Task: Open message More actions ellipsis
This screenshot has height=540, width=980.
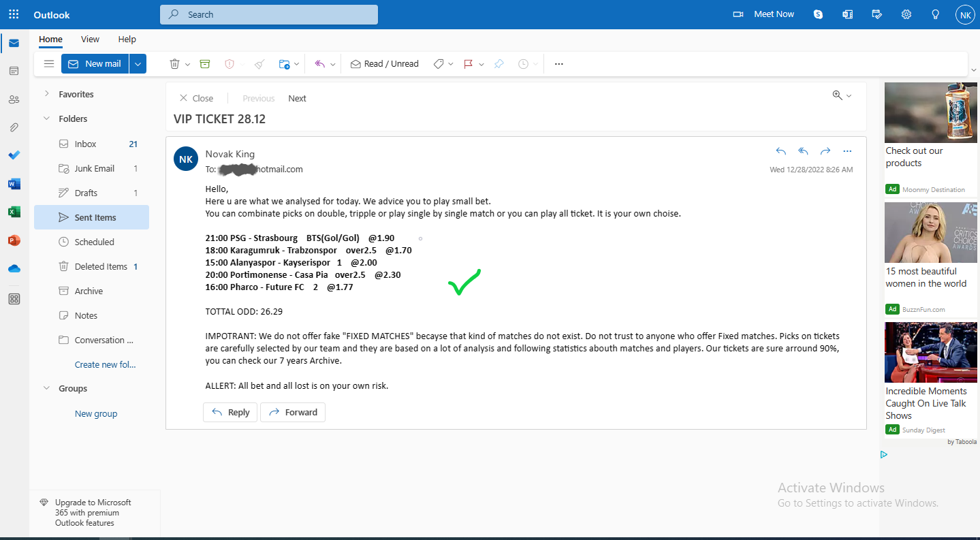Action: click(x=847, y=151)
